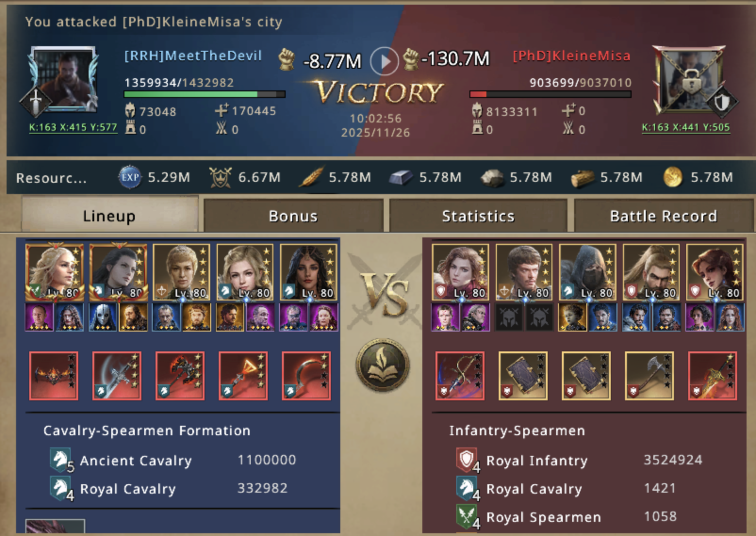The width and height of the screenshot is (756, 536).
Task: View MeetTheDevil's player avatar
Action: 63,79
